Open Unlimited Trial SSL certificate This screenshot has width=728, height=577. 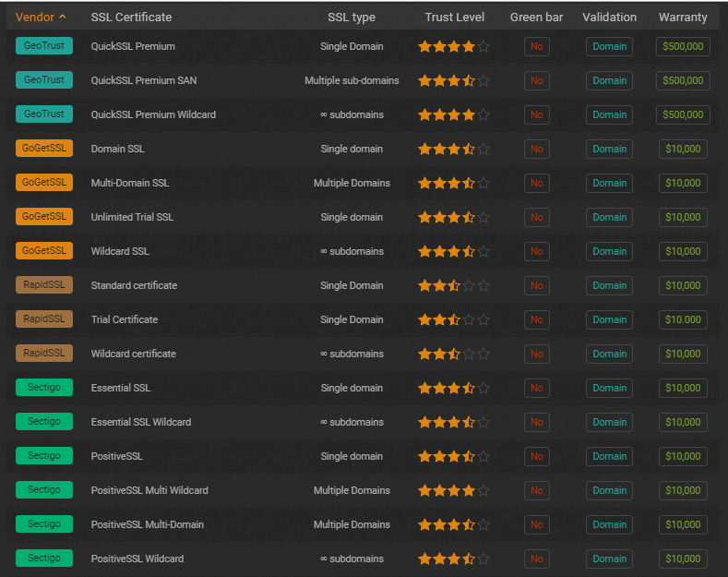tap(132, 217)
